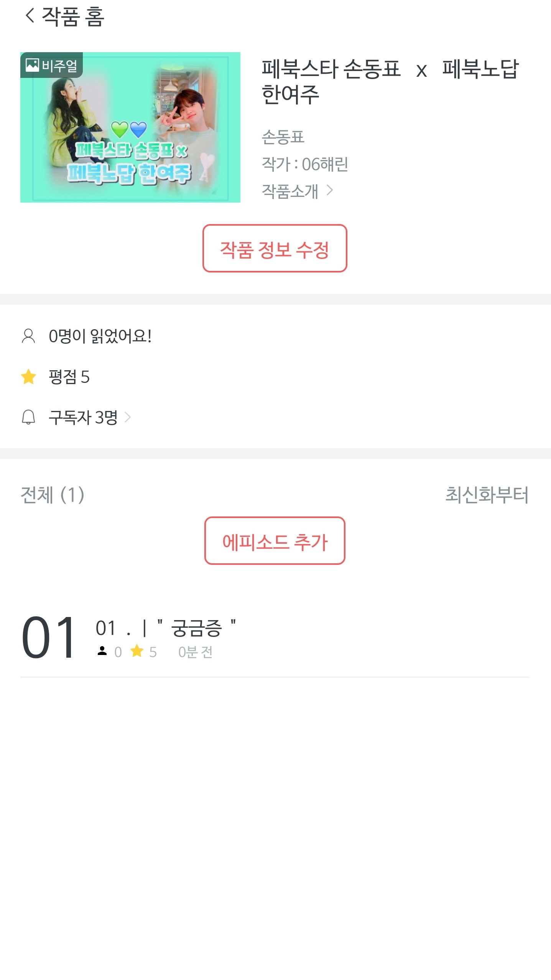Open episode titled 궁금증
The width and height of the screenshot is (551, 980).
coord(196,629)
